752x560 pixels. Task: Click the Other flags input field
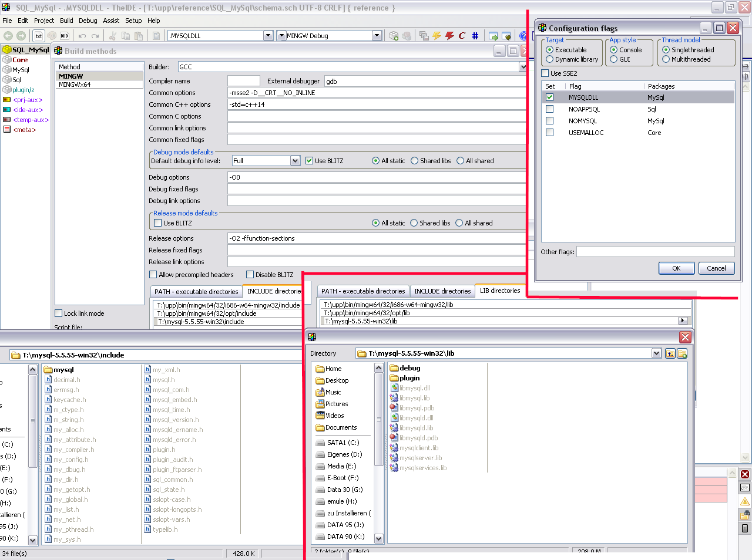(655, 251)
